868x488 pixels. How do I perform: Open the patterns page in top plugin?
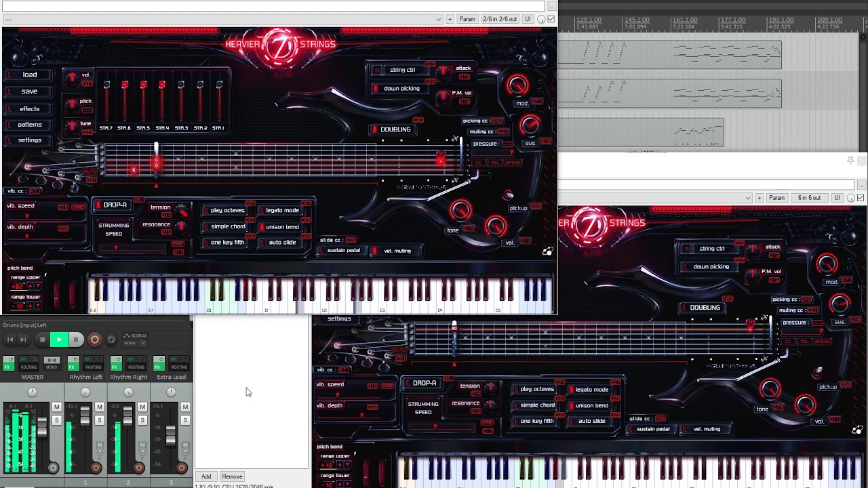pos(29,124)
